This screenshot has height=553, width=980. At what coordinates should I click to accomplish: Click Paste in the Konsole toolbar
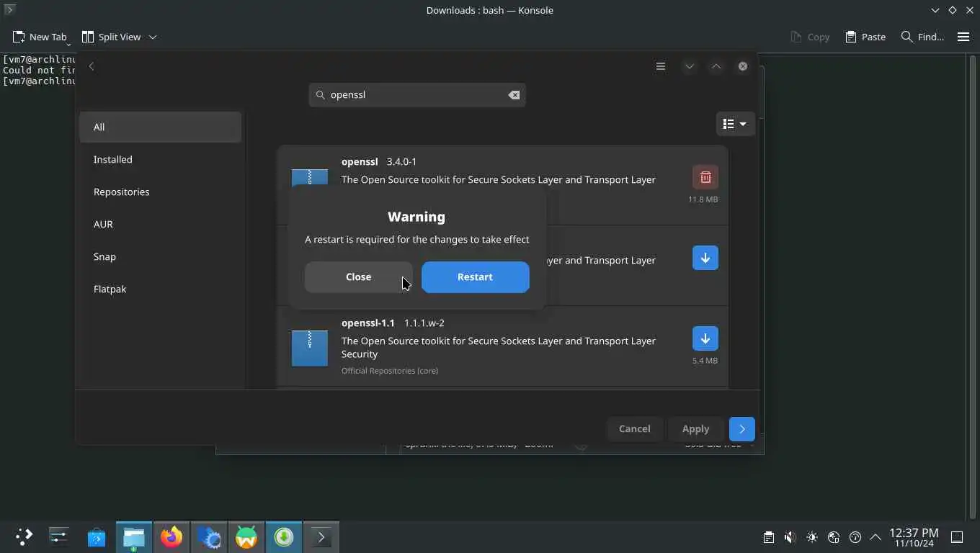(x=865, y=37)
